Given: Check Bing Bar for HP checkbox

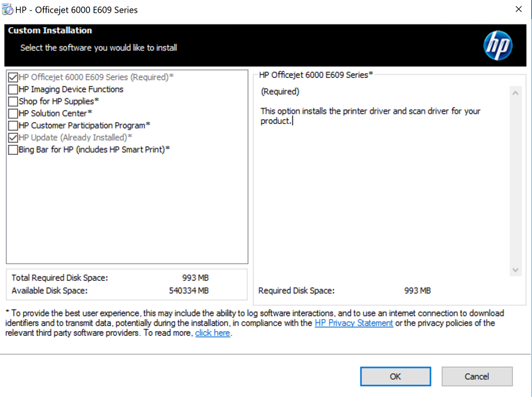Looking at the screenshot, I should pos(13,150).
